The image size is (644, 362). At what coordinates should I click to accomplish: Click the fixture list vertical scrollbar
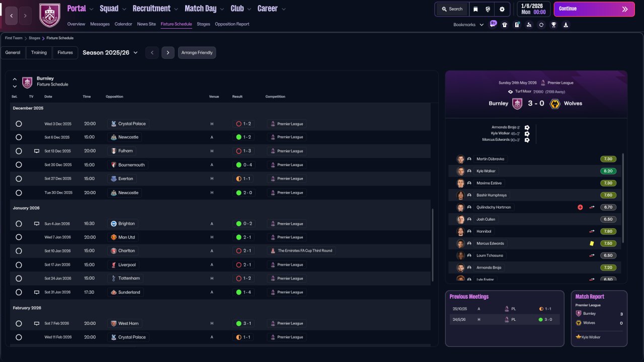[433, 245]
